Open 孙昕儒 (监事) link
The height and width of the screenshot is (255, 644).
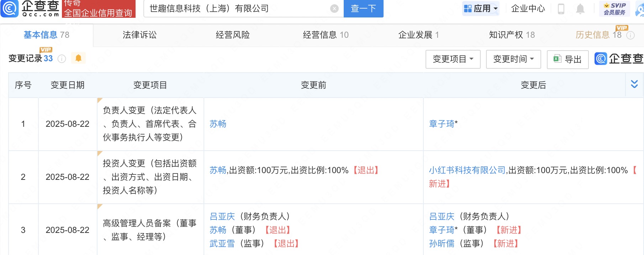coord(442,244)
